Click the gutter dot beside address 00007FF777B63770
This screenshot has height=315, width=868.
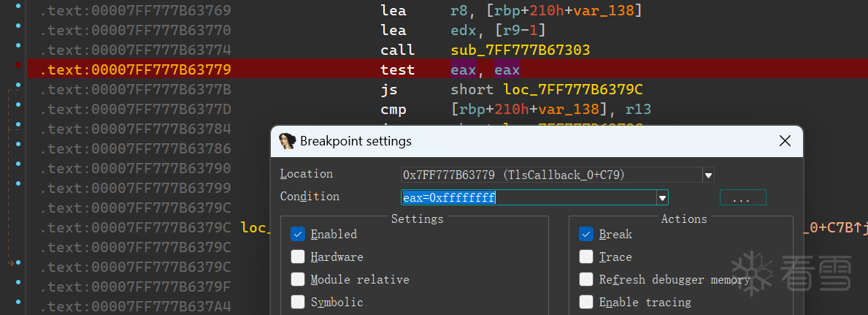pyautogui.click(x=18, y=31)
